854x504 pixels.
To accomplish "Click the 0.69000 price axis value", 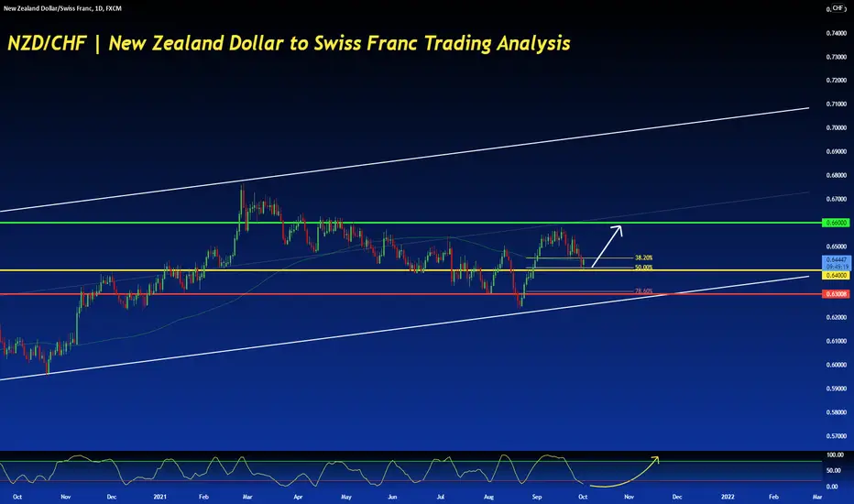I will click(837, 151).
